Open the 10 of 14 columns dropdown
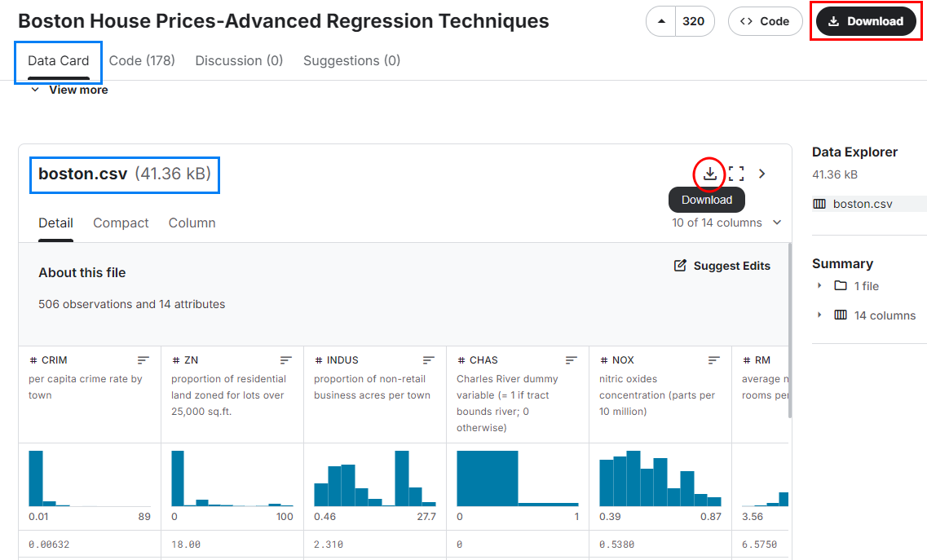Viewport: 927px width, 560px height. (726, 223)
